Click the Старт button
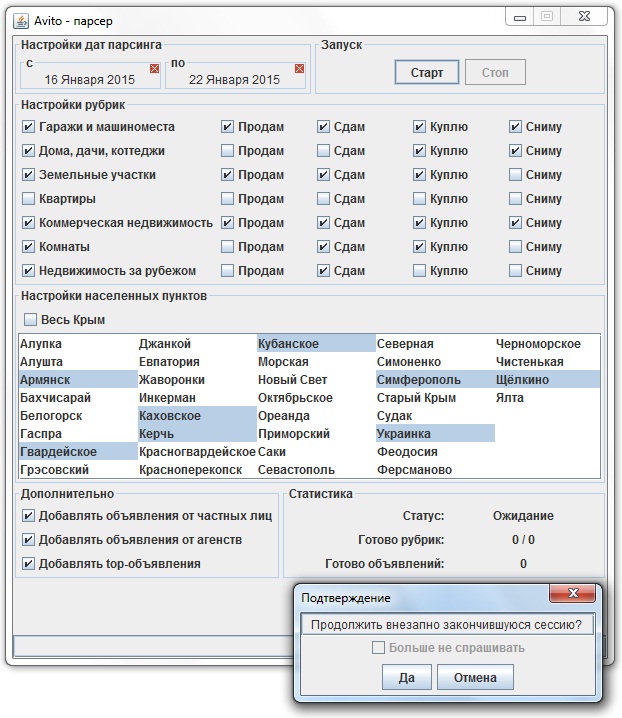 pyautogui.click(x=426, y=72)
